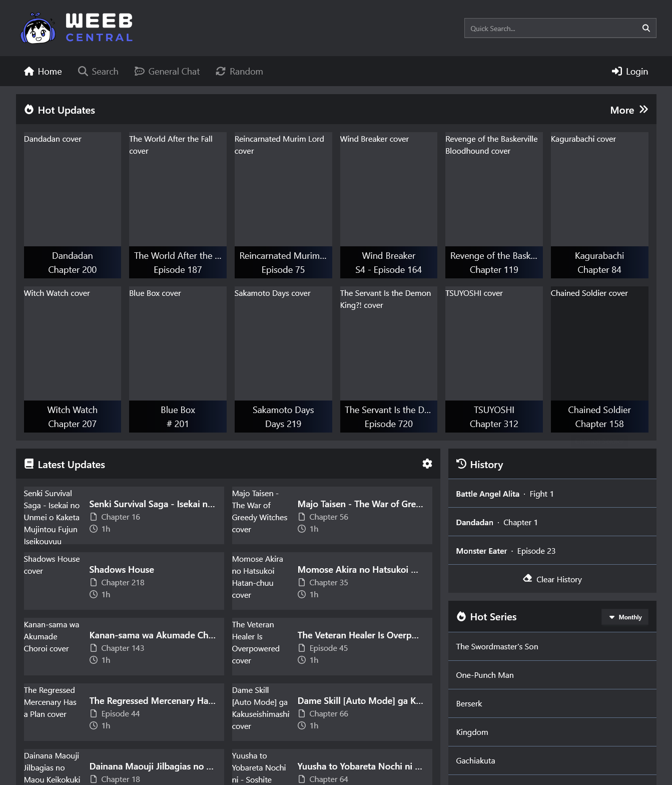Click the Login link

pos(630,71)
